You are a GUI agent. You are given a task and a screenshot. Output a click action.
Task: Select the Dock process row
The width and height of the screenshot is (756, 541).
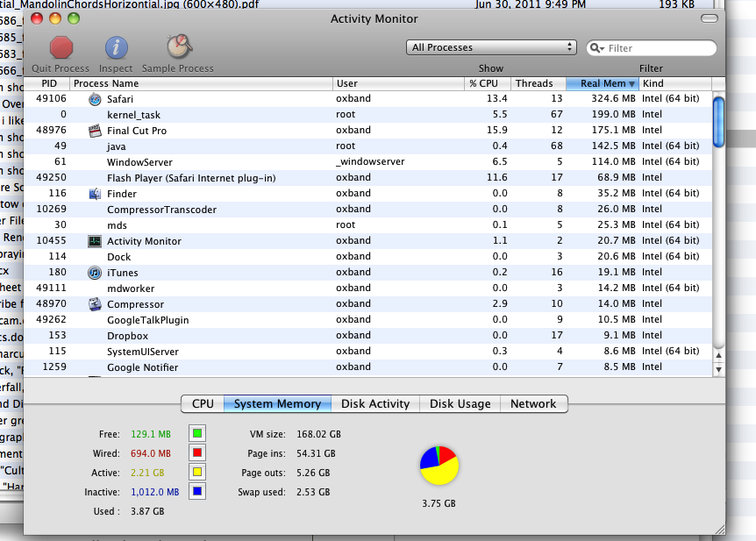(367, 257)
